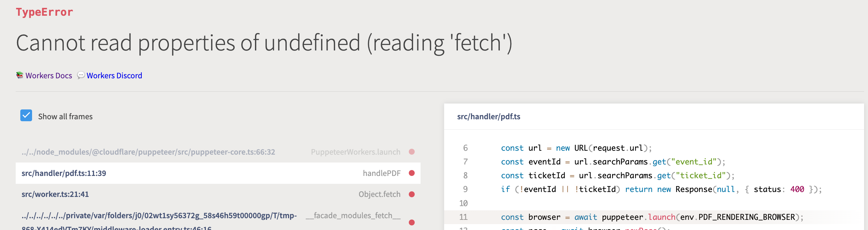Image resolution: width=868 pixels, height=230 pixels.
Task: Click line number 11 in the code view
Action: click(x=463, y=217)
